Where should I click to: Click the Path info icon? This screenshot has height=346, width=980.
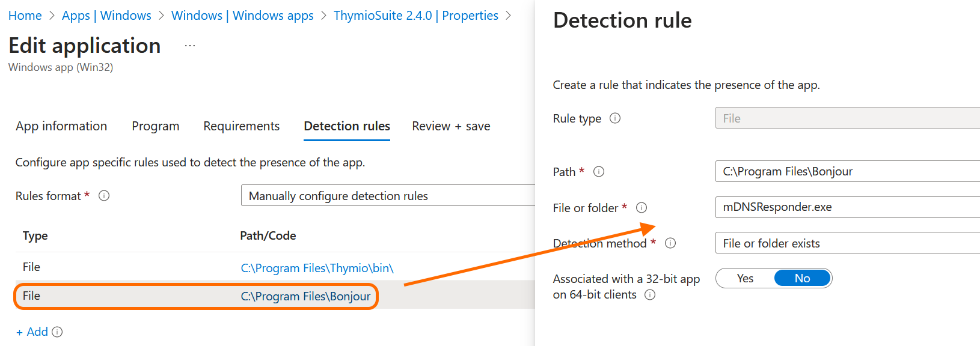point(599,172)
